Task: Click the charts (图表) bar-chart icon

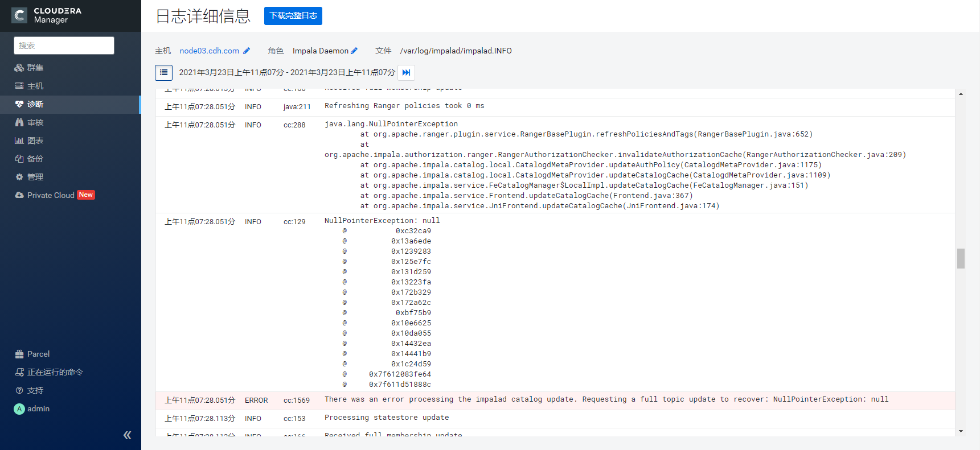Action: tap(19, 141)
